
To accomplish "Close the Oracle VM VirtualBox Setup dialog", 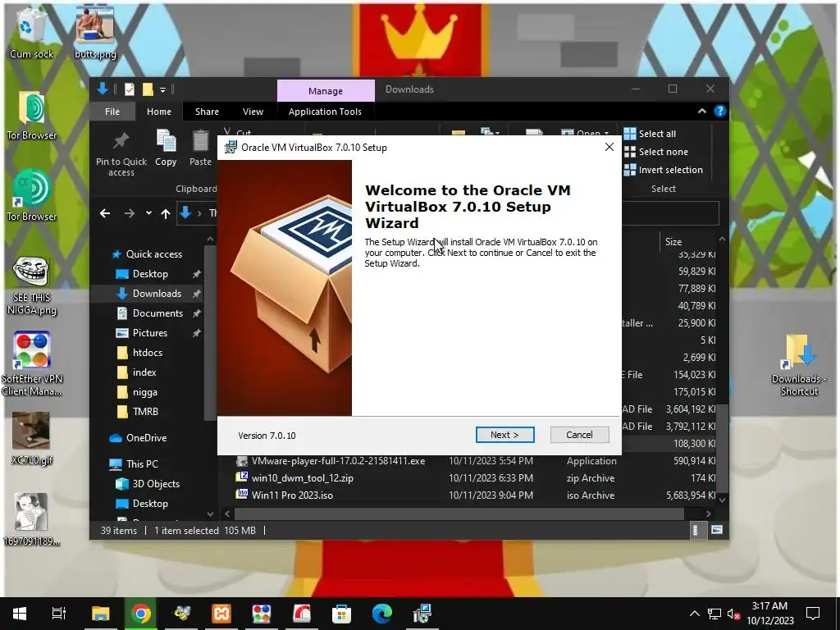I will click(x=609, y=147).
